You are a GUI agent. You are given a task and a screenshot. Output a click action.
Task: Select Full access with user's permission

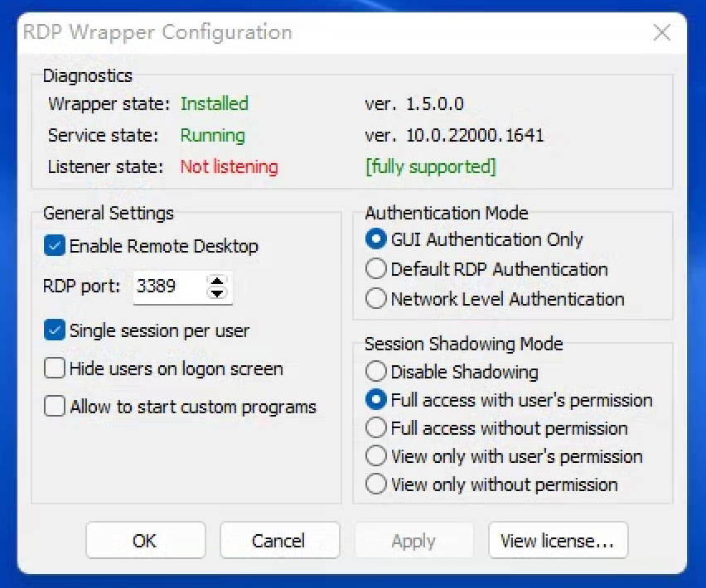click(x=376, y=400)
